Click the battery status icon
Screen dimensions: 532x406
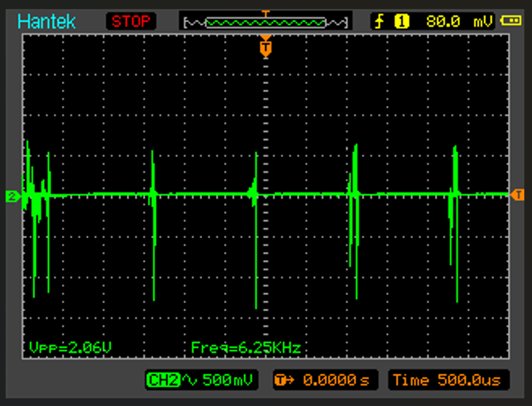[x=511, y=21]
